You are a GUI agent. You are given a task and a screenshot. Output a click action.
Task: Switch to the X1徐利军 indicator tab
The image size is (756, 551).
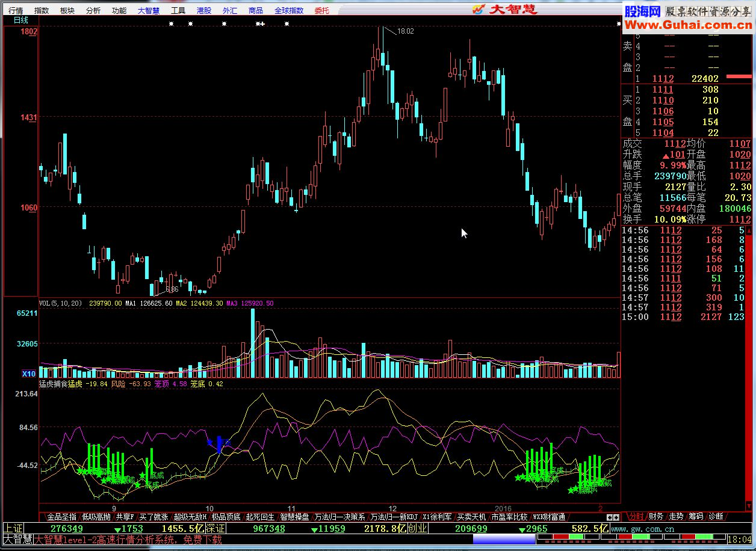[438, 517]
